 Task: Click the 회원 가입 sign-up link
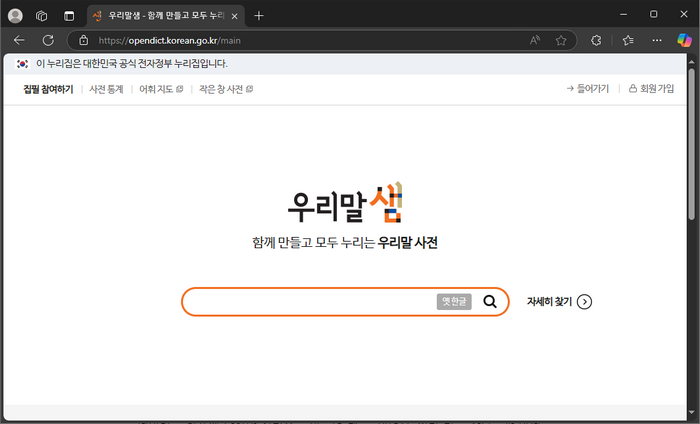pos(651,89)
